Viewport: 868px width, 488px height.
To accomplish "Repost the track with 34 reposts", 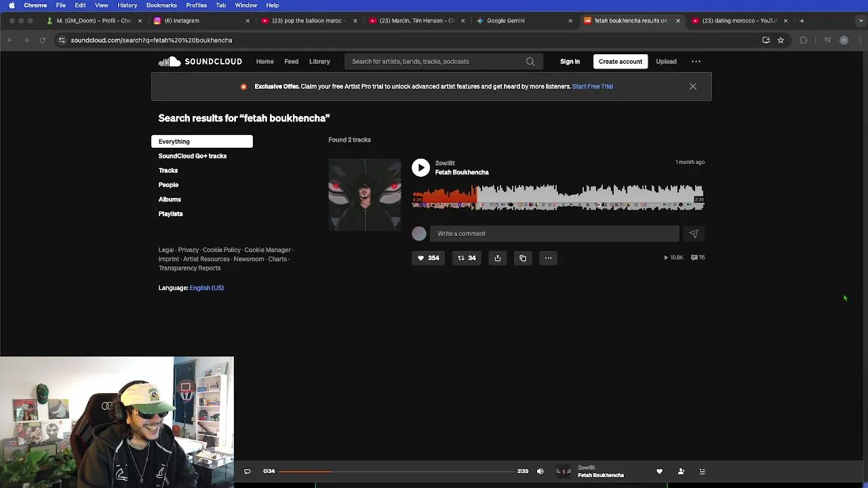I will [x=467, y=258].
